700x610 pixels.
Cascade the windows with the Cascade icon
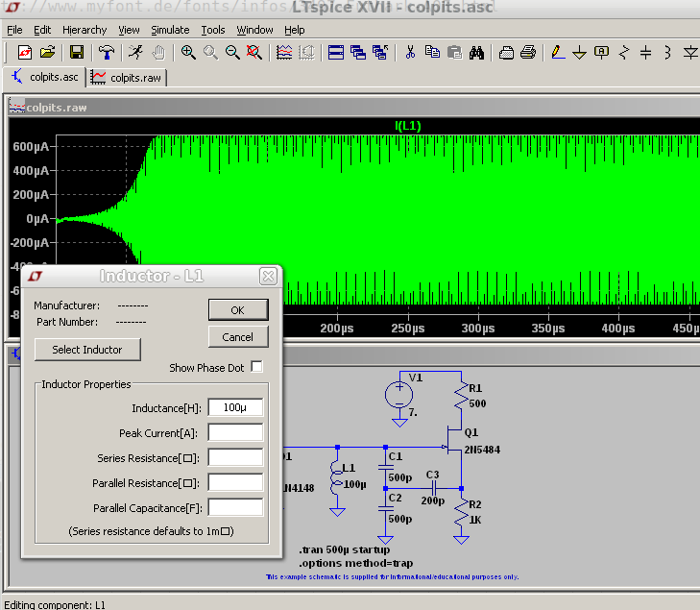pos(358,53)
